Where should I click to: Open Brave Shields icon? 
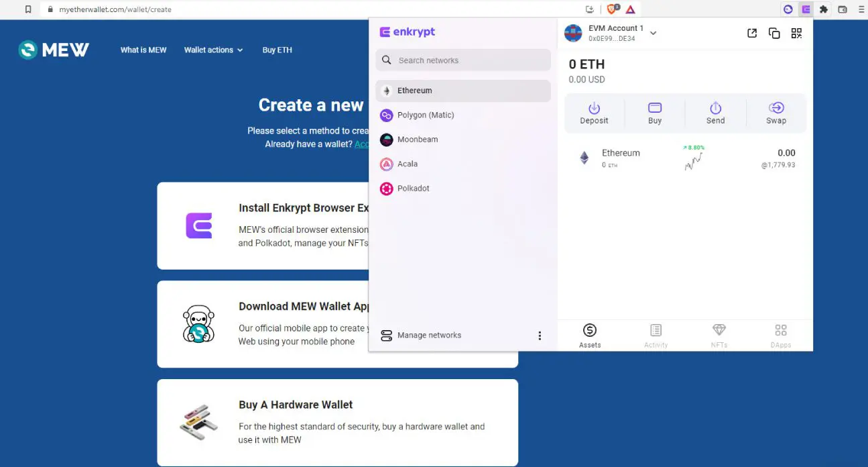pyautogui.click(x=612, y=9)
